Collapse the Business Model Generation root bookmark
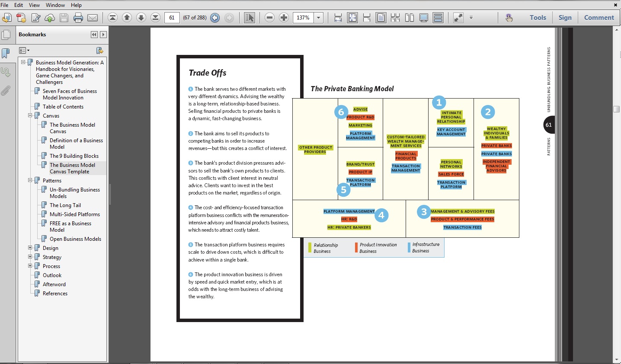Image resolution: width=621 pixels, height=364 pixels. point(23,62)
